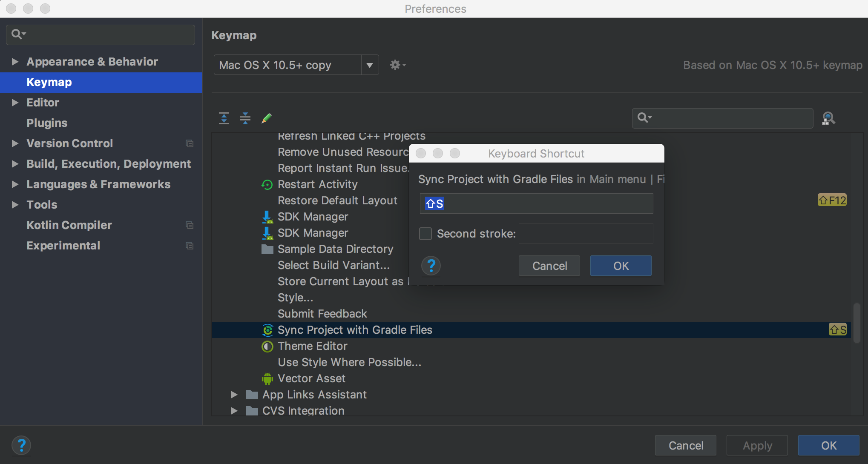Open the keymap gear settings menu
This screenshot has width=868, height=464.
398,65
